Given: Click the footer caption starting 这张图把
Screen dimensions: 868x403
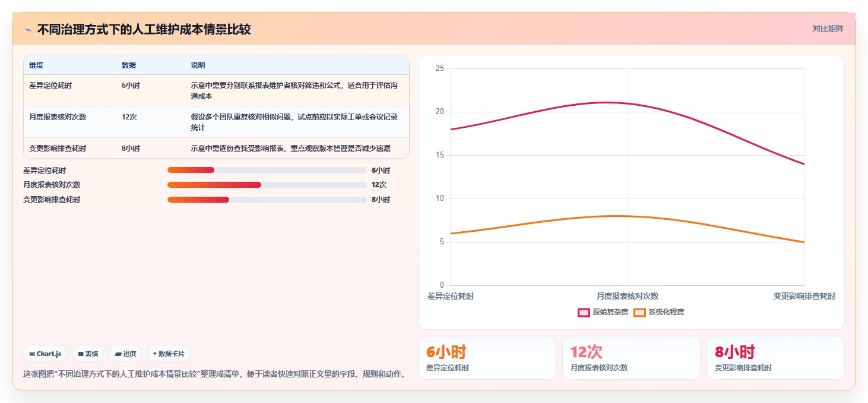Looking at the screenshot, I should click(214, 374).
